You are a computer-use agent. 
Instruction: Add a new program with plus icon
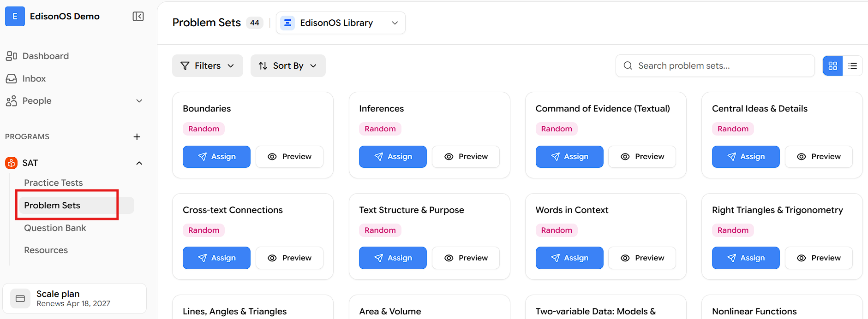click(x=137, y=137)
